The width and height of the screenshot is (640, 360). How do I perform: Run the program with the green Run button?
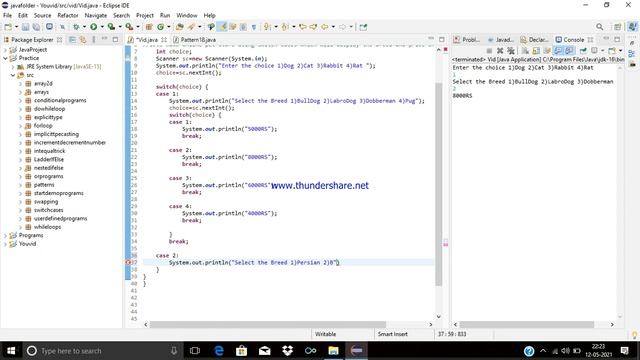click(x=93, y=27)
